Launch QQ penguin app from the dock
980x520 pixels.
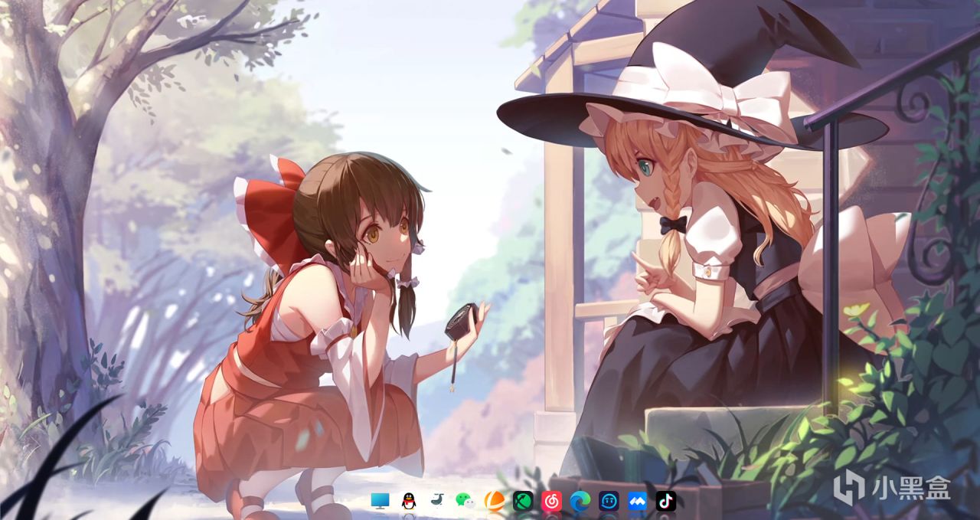coord(408,501)
